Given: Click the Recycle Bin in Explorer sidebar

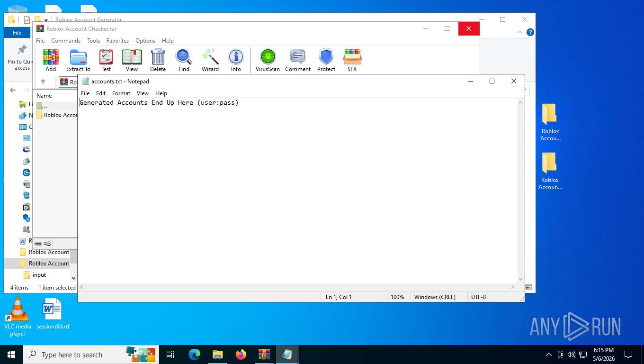Looking at the screenshot, I should [23, 241].
